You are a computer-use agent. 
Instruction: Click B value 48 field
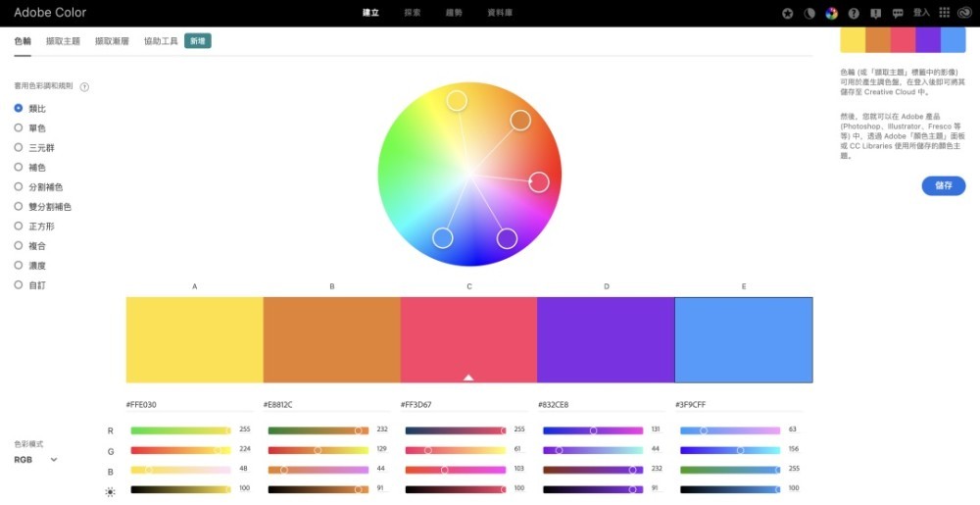point(244,468)
